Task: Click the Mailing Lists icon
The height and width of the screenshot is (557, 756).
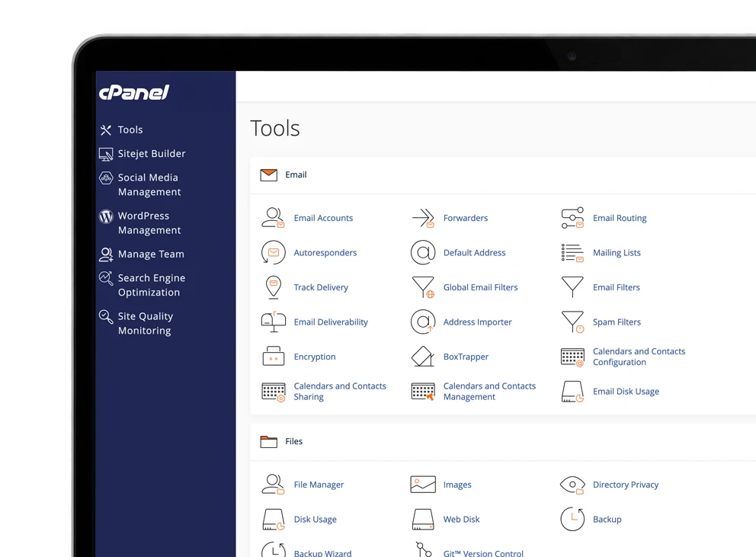Action: pyautogui.click(x=572, y=253)
